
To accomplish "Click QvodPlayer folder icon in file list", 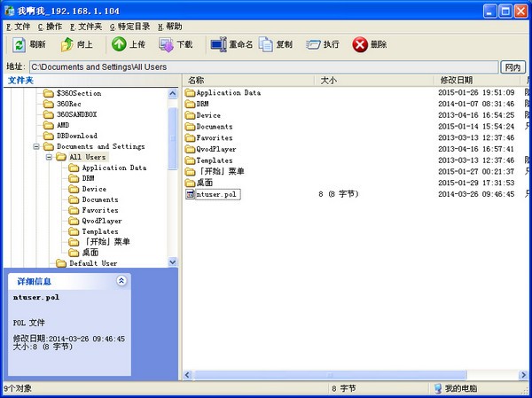I will click(x=191, y=149).
